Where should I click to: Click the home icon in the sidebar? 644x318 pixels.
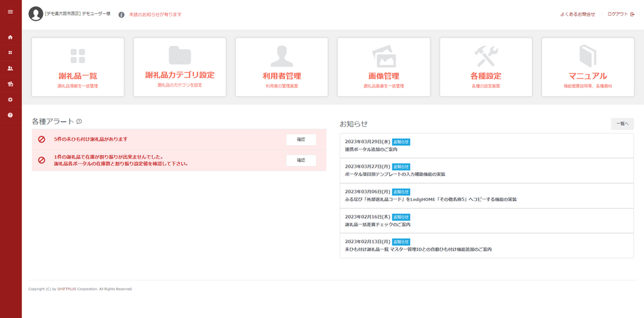[10, 37]
